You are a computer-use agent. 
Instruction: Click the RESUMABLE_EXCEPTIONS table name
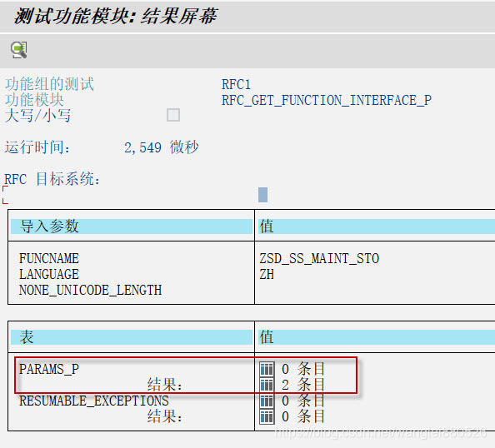94,401
